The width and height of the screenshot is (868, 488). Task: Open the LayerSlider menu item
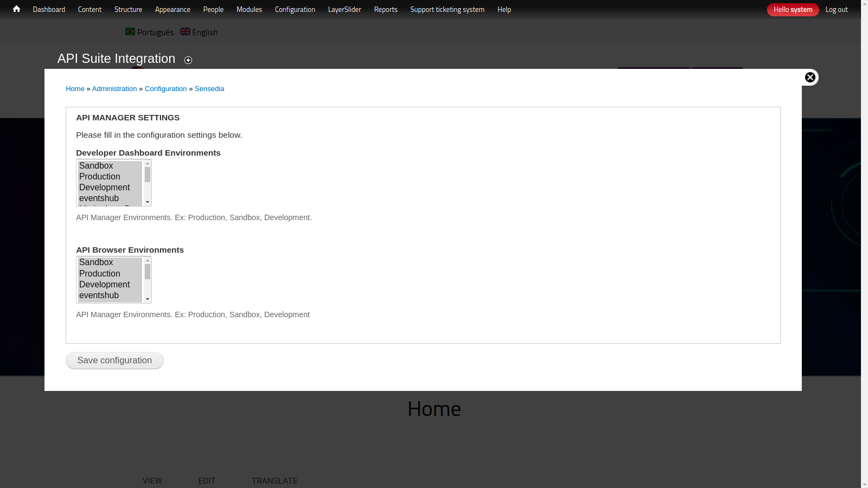pyautogui.click(x=344, y=9)
